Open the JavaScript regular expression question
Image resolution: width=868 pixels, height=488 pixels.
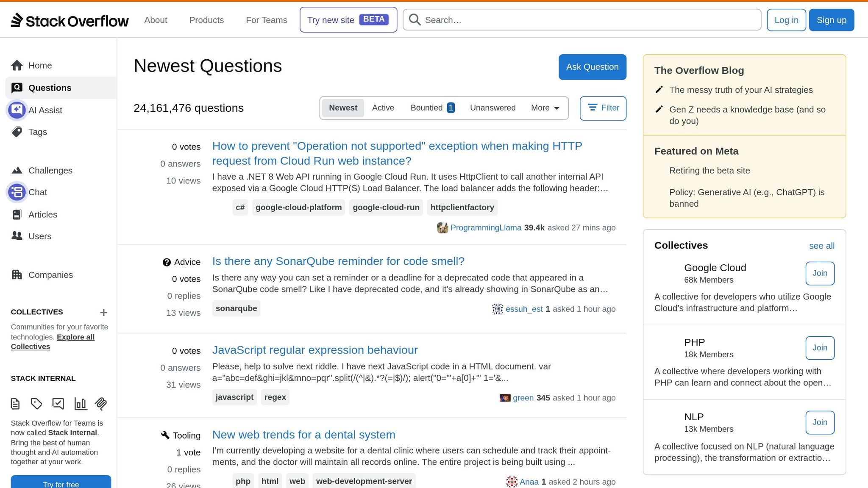tap(315, 350)
